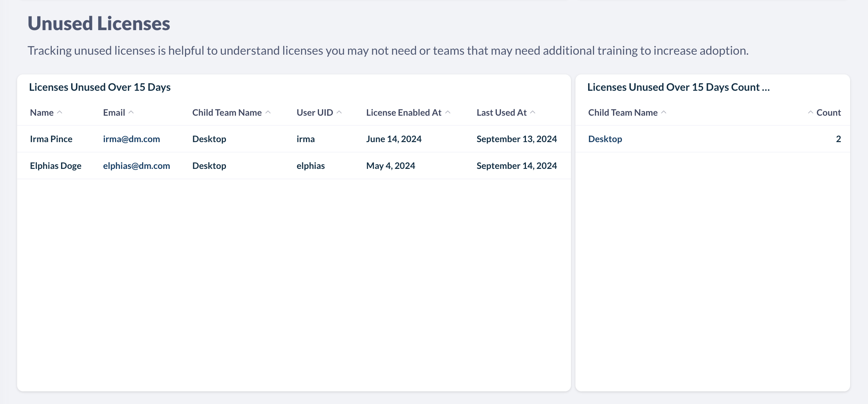Click the May 4, 2024 date cell
This screenshot has width=868, height=404.
coord(390,166)
